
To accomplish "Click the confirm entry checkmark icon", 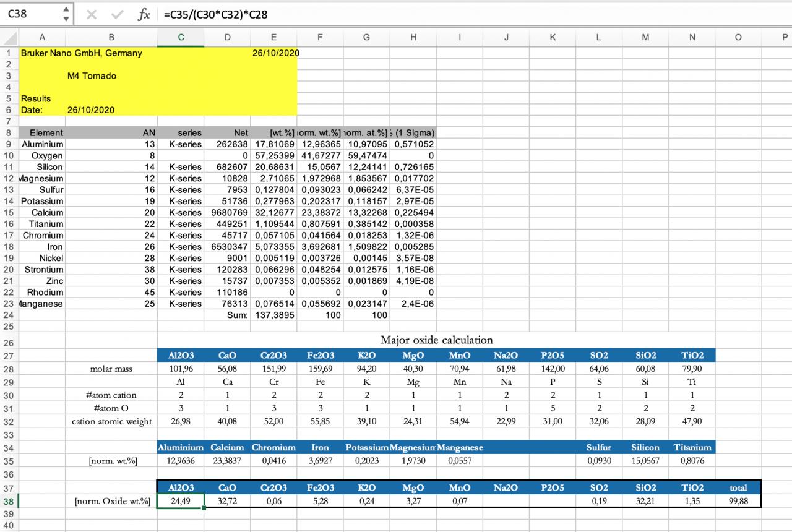I will tap(117, 14).
